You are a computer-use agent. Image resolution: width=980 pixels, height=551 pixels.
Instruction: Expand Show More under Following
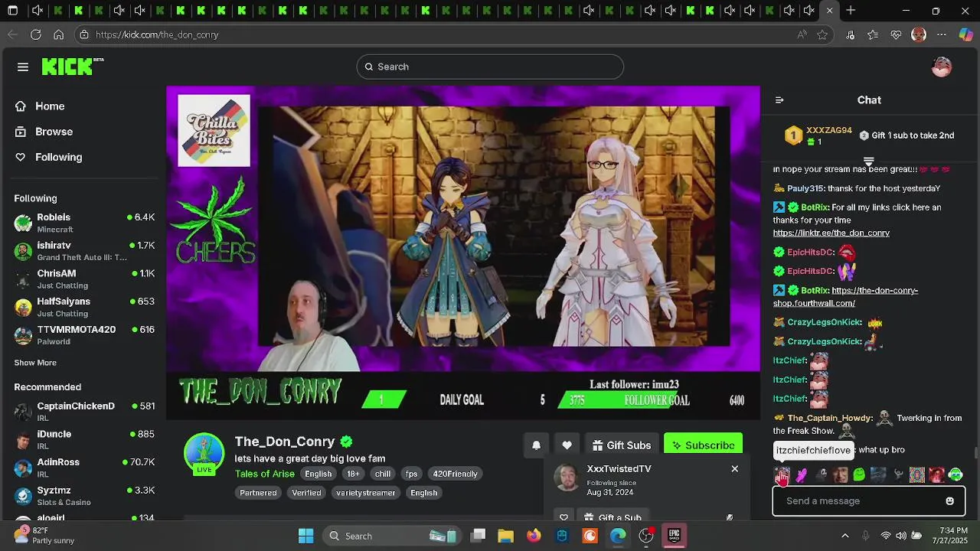[35, 363]
